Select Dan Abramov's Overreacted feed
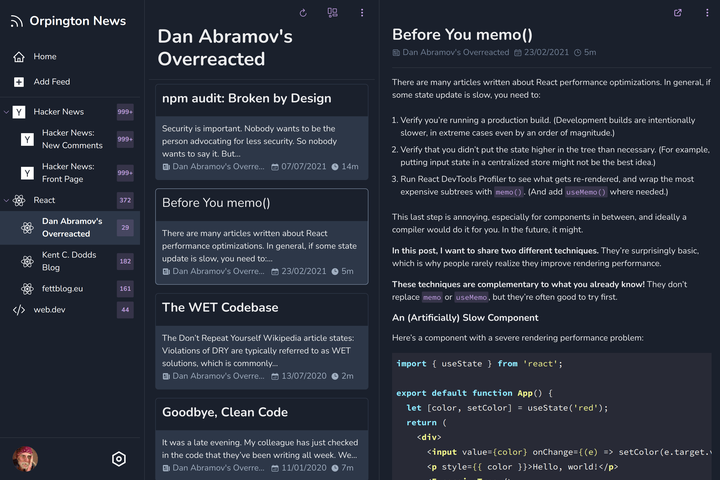720x480 pixels. (70, 227)
